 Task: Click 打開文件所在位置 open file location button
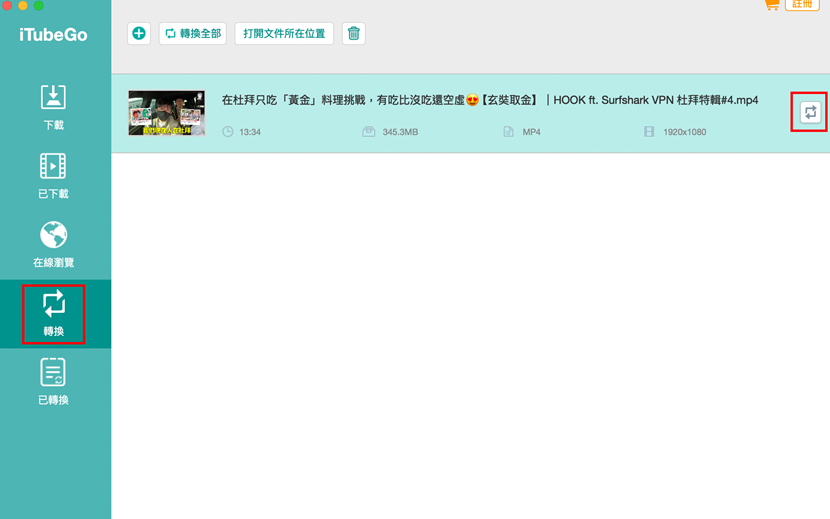(284, 33)
